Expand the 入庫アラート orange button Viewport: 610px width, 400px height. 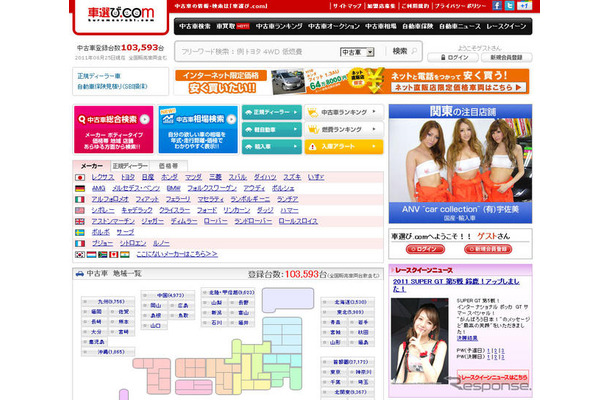pyautogui.click(x=344, y=147)
